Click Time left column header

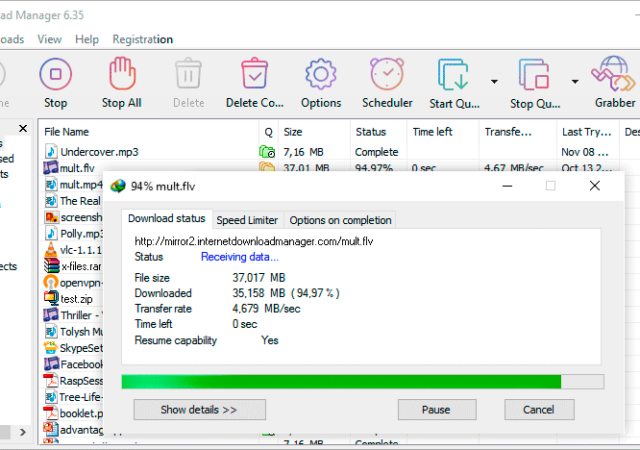443,132
